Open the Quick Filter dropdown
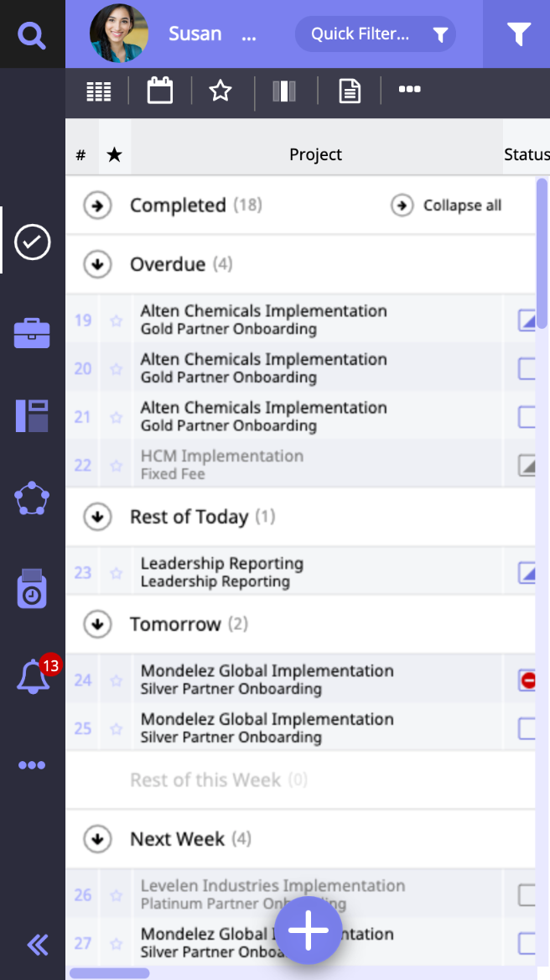Viewport: 550px width, 980px height. click(x=375, y=34)
